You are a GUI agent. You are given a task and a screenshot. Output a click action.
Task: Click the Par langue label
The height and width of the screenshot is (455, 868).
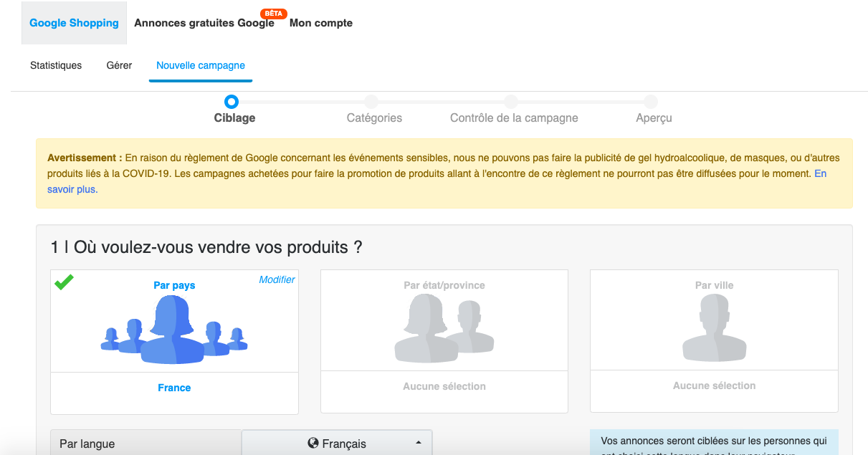pyautogui.click(x=87, y=444)
